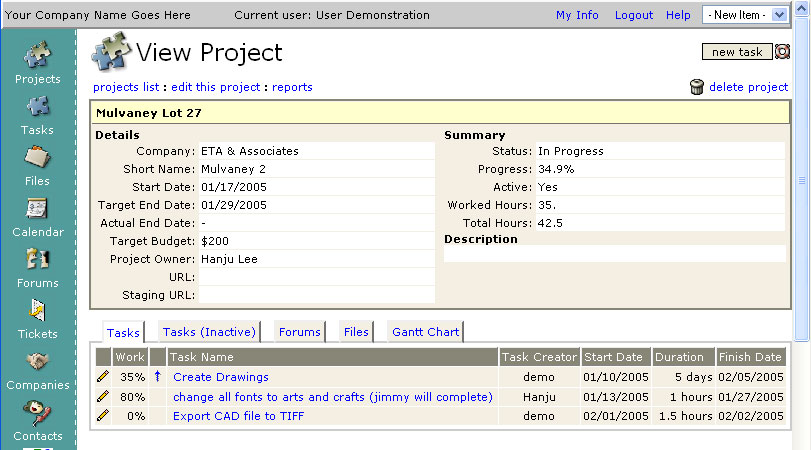Open the New Item dropdown
The height and width of the screenshot is (450, 811).
(x=745, y=15)
